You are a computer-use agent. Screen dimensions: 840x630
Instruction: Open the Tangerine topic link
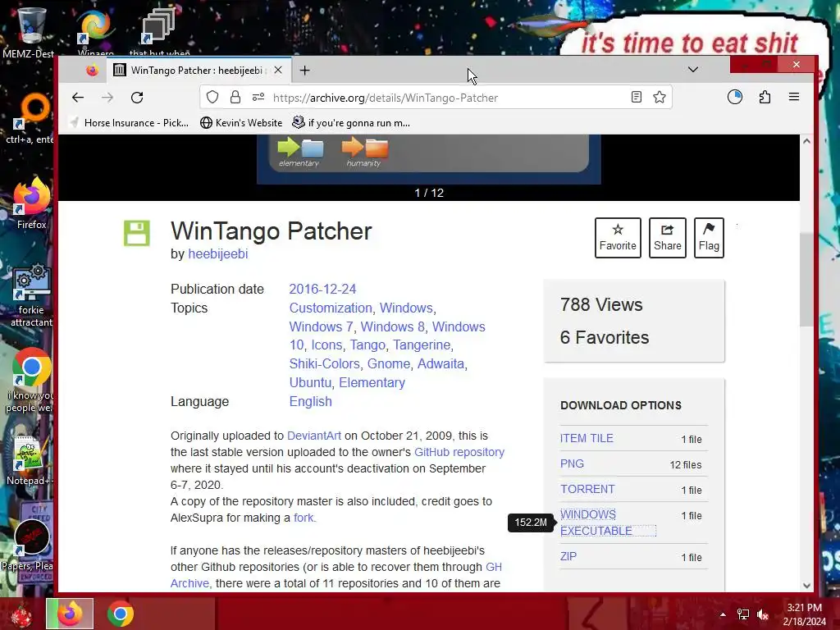(x=422, y=345)
